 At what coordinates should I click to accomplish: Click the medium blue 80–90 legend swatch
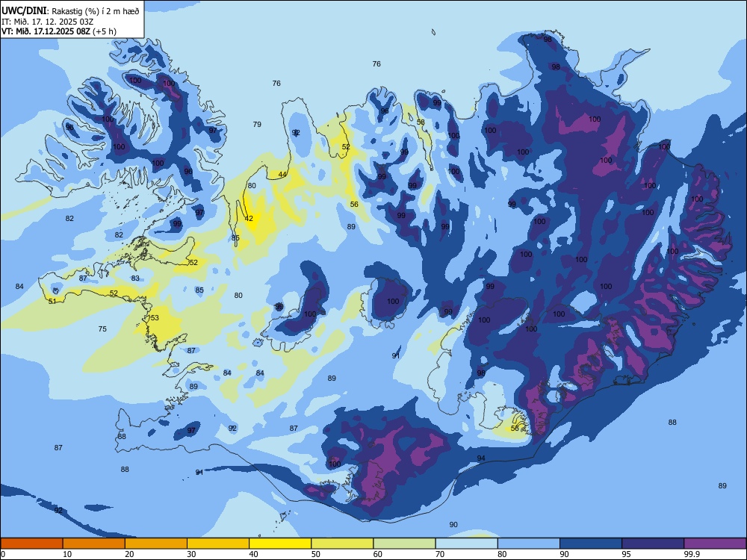(x=529, y=544)
